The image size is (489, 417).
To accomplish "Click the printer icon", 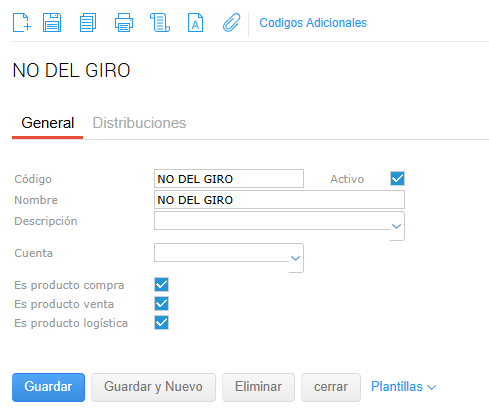I will point(124,22).
